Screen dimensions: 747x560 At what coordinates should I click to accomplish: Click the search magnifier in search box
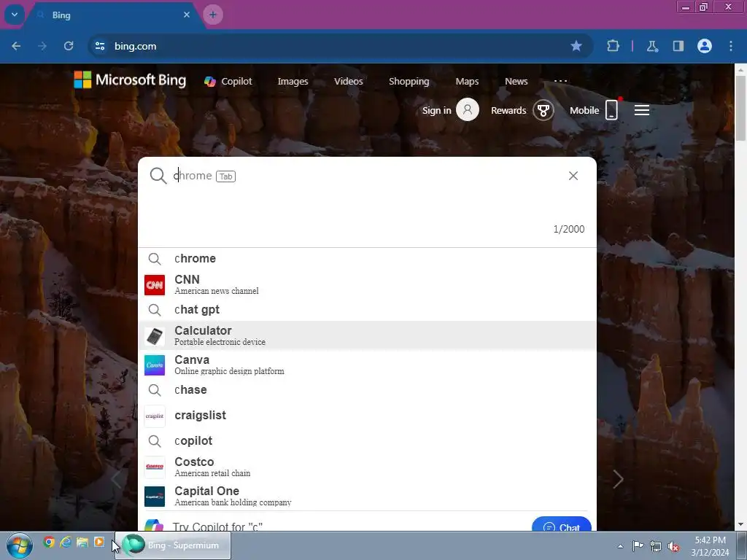click(x=158, y=176)
